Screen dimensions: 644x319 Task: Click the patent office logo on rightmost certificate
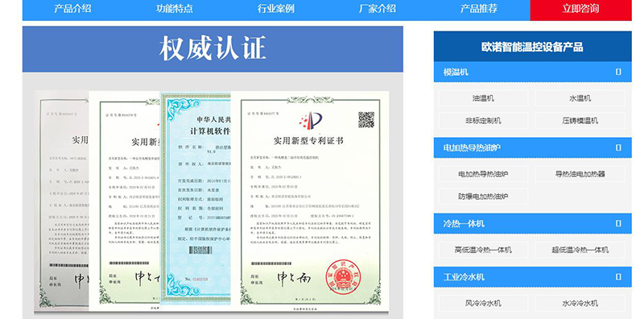coord(312,121)
